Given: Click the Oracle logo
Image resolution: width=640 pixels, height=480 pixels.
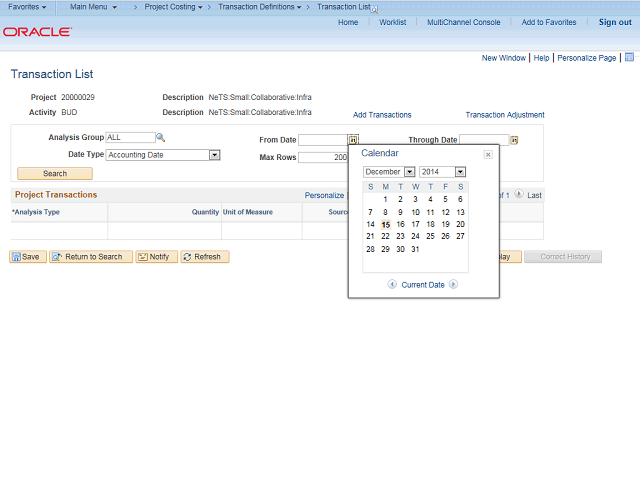Looking at the screenshot, I should [x=38, y=32].
